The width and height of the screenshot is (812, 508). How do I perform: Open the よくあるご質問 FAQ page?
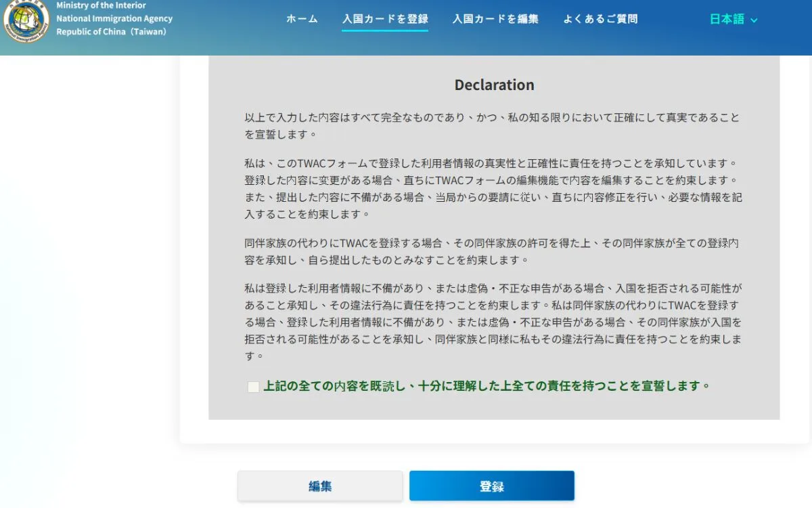point(600,19)
